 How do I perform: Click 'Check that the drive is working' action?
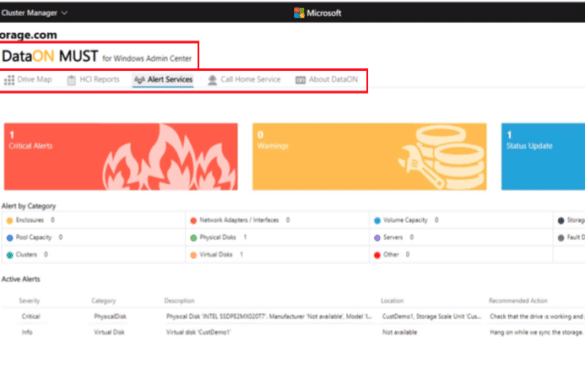[x=536, y=316]
